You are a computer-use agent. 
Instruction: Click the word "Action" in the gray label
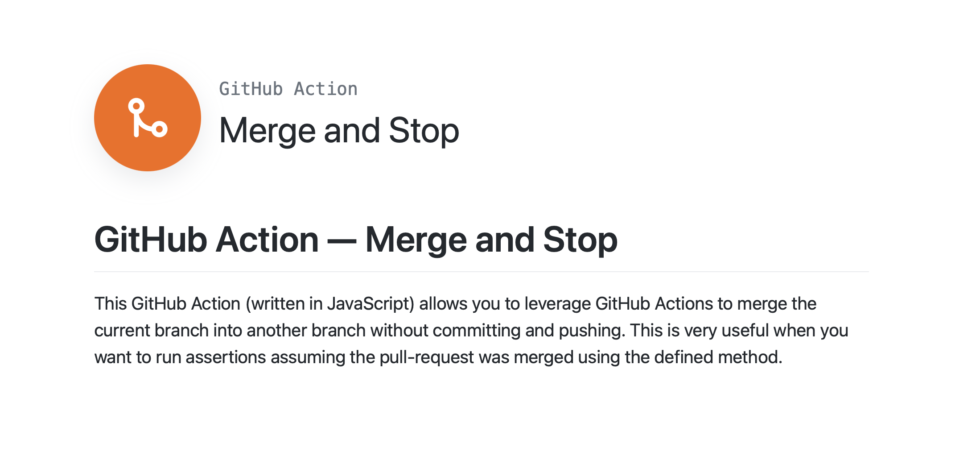[x=325, y=89]
